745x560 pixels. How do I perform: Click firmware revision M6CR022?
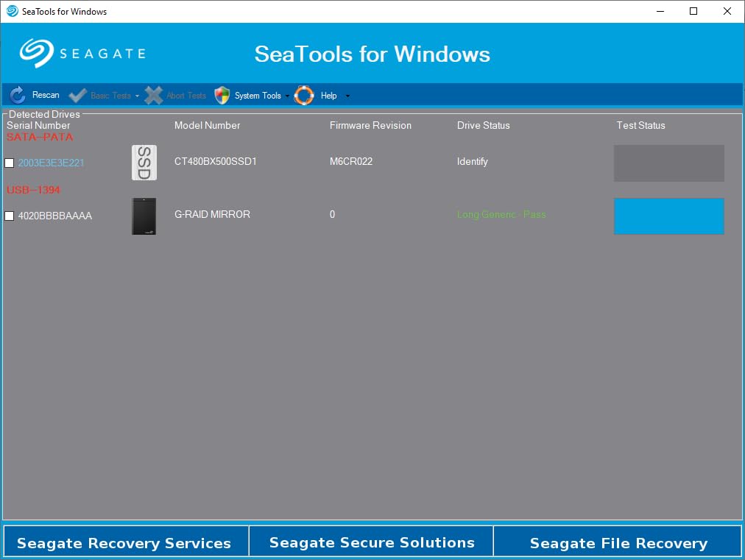pos(351,161)
